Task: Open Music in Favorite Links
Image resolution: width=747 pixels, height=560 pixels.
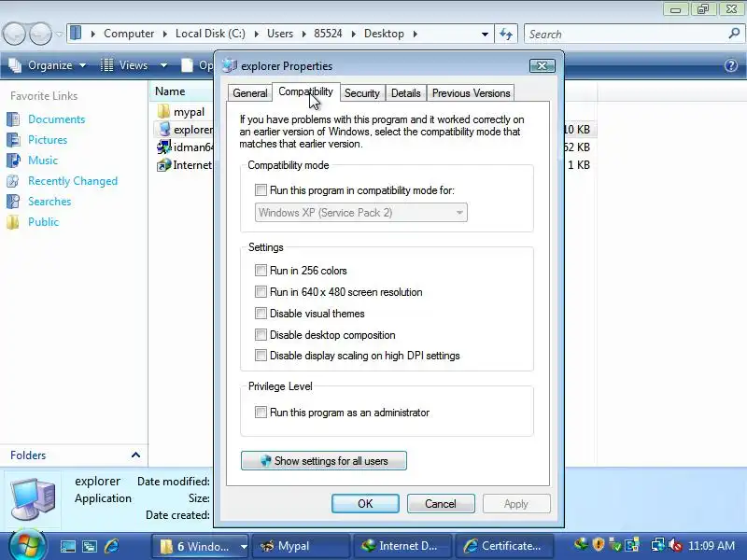Action: (43, 160)
